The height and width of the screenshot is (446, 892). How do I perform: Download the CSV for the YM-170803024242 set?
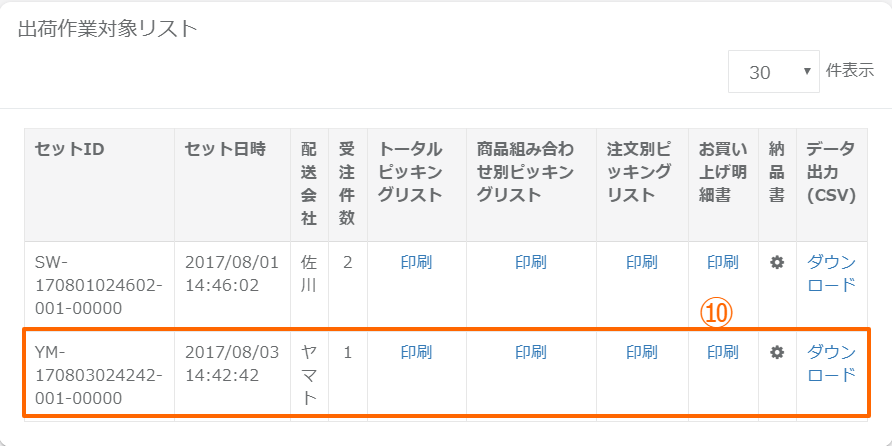831,363
